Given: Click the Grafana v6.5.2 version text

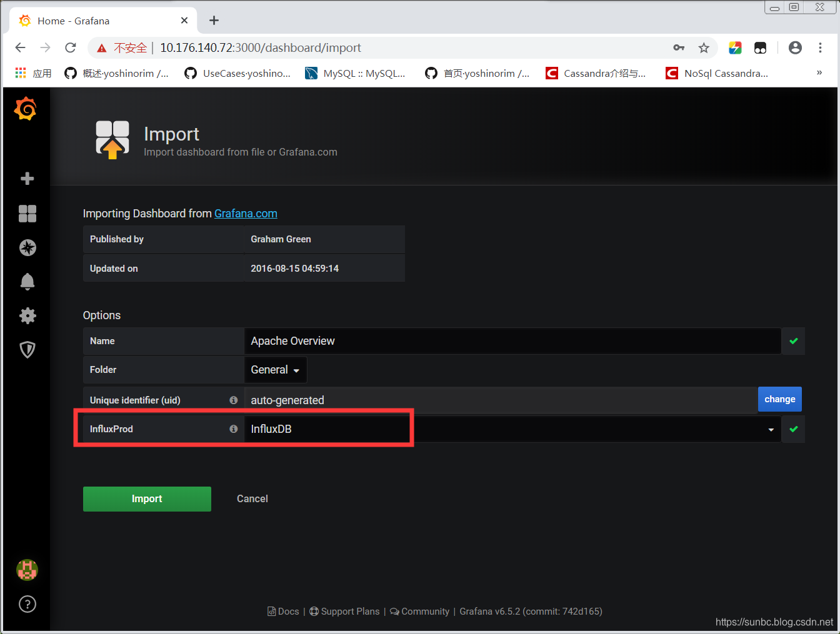Looking at the screenshot, I should pyautogui.click(x=531, y=611).
